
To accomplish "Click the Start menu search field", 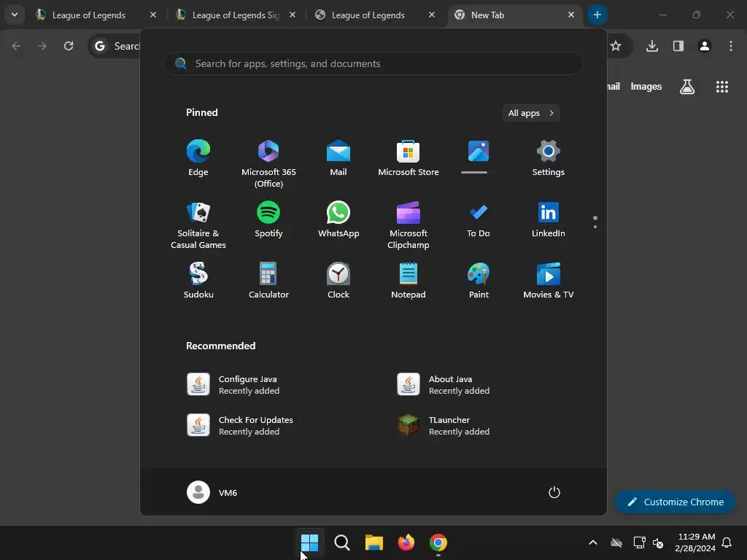I will [x=373, y=63].
